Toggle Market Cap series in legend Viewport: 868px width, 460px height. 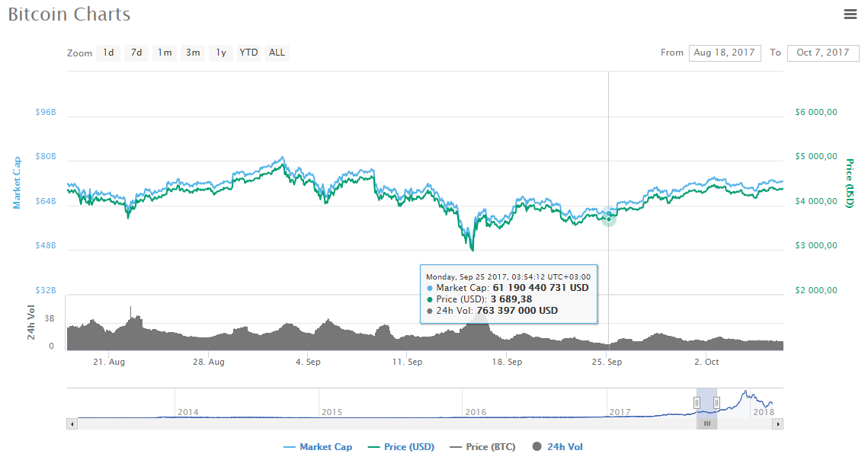(318, 447)
